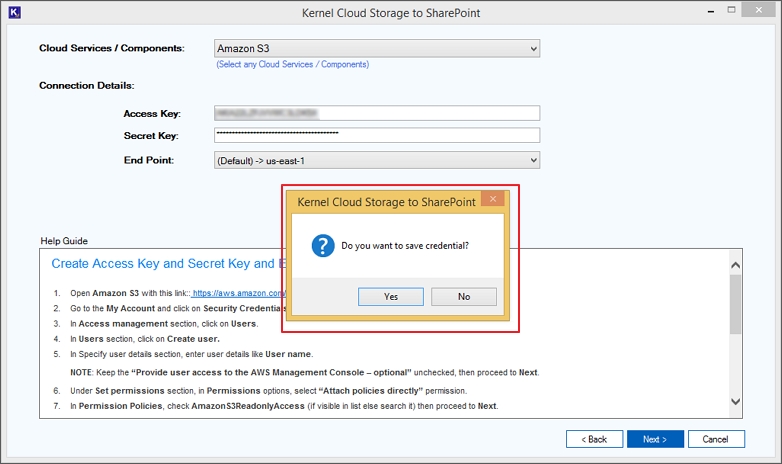Click the 'Help Guide' label
The height and width of the screenshot is (464, 782).
tap(64, 241)
